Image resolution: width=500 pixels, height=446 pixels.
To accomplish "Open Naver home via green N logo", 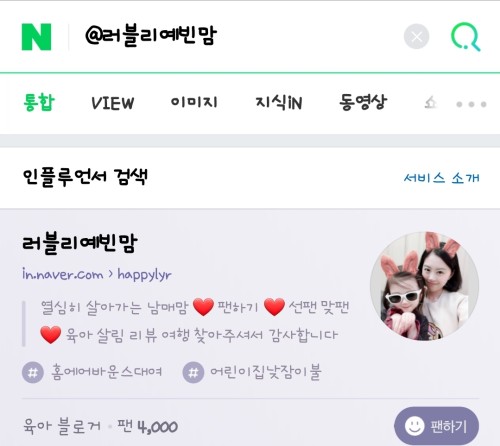I will pos(36,37).
